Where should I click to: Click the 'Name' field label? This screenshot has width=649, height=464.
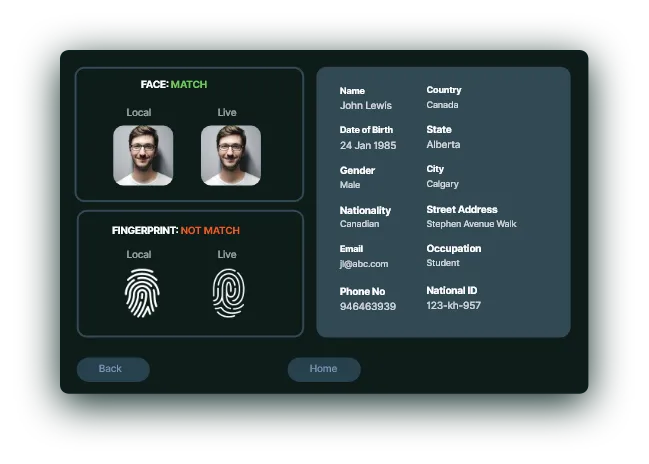point(352,91)
